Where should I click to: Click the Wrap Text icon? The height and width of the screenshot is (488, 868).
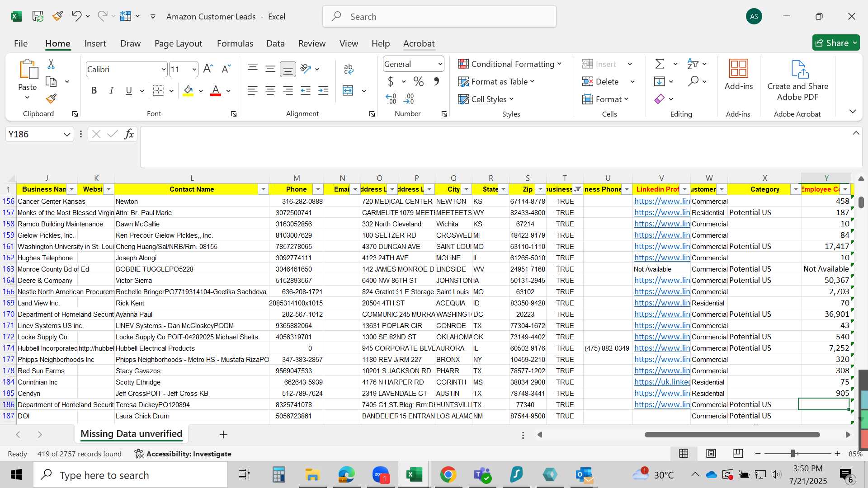tap(348, 69)
